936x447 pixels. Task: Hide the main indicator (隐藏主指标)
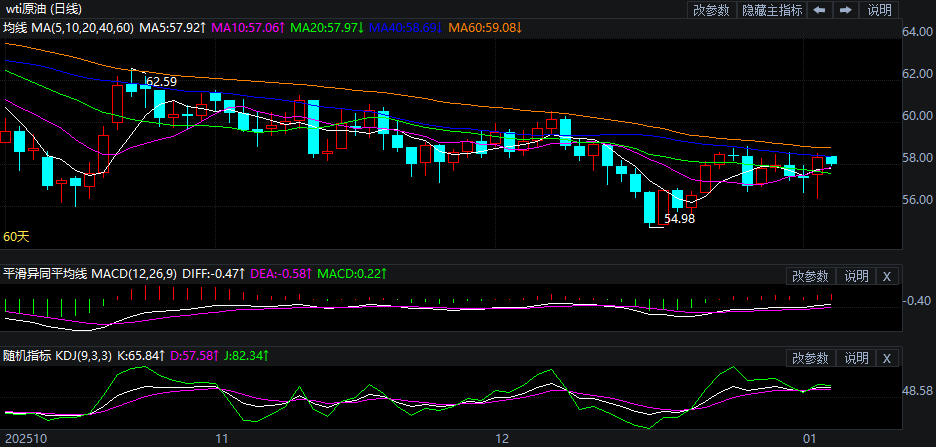pos(771,10)
